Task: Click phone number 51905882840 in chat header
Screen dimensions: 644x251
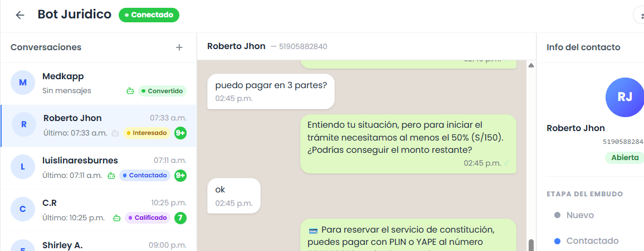Action: [x=303, y=46]
